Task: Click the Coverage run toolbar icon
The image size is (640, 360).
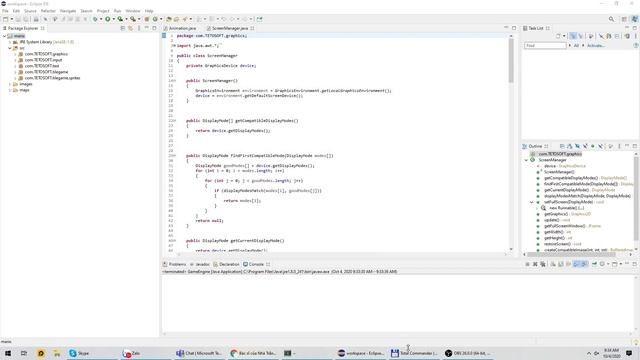Action: coord(120,19)
